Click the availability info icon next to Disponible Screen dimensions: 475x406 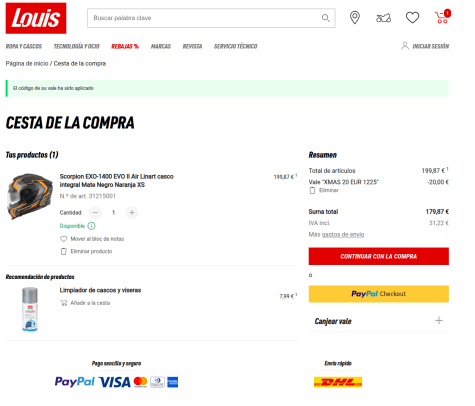pyautogui.click(x=91, y=226)
